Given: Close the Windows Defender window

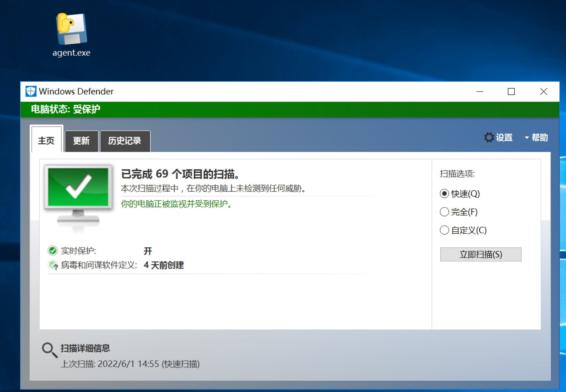Looking at the screenshot, I should coord(543,92).
